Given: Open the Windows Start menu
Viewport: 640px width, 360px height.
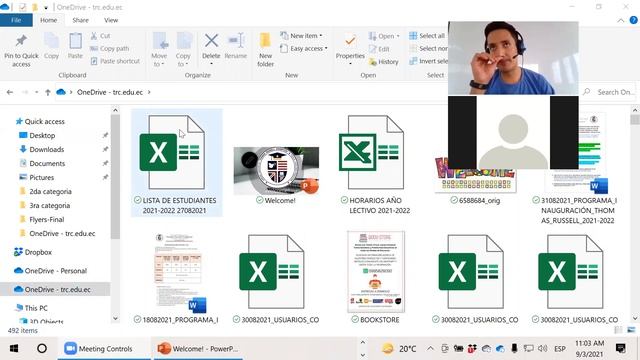Looking at the screenshot, I should pos(14,349).
